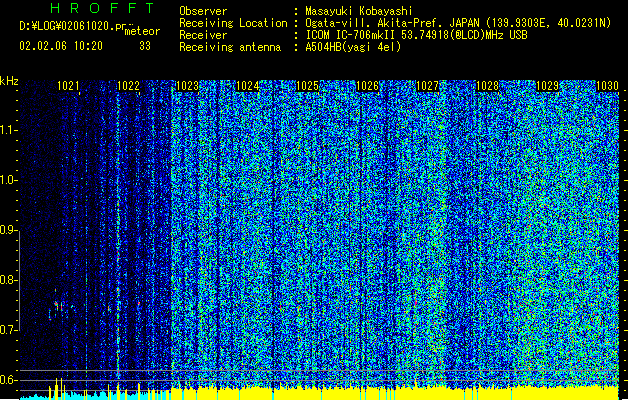
Task: Select the A504HB(yagi 4el) antenna text
Action: tap(353, 47)
